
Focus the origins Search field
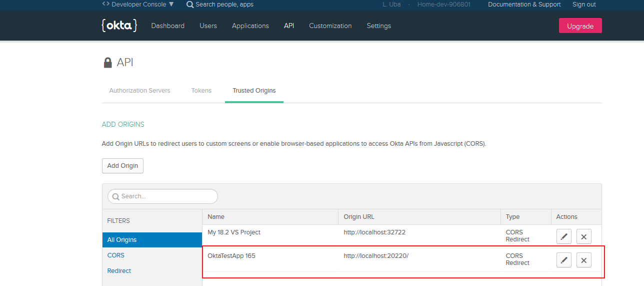point(163,196)
